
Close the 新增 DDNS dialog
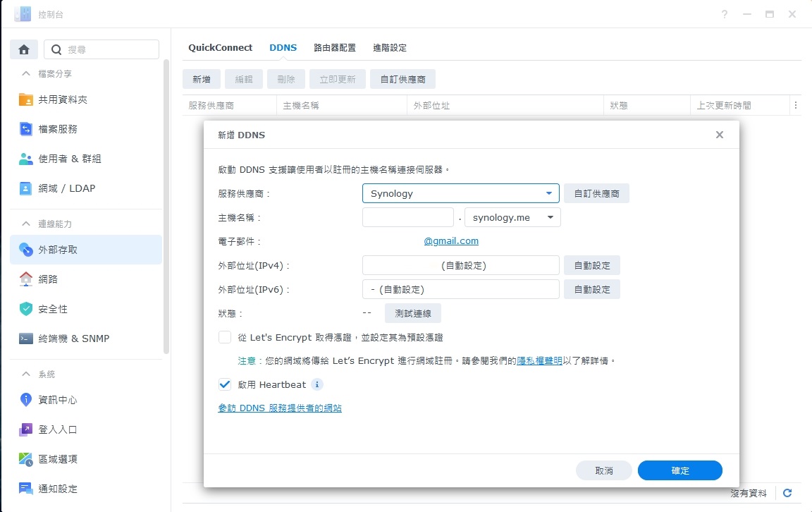(x=719, y=135)
